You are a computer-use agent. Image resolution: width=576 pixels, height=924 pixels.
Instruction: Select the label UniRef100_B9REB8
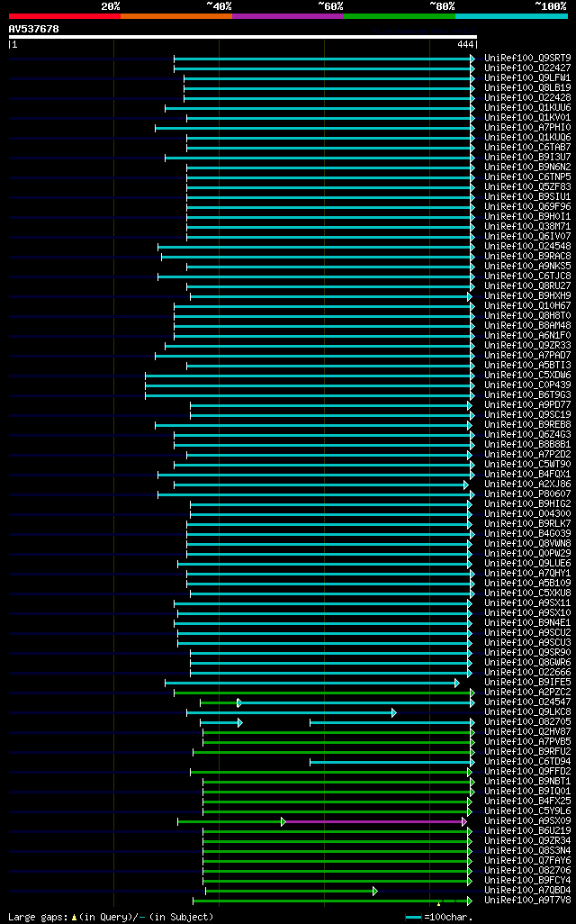527,425
